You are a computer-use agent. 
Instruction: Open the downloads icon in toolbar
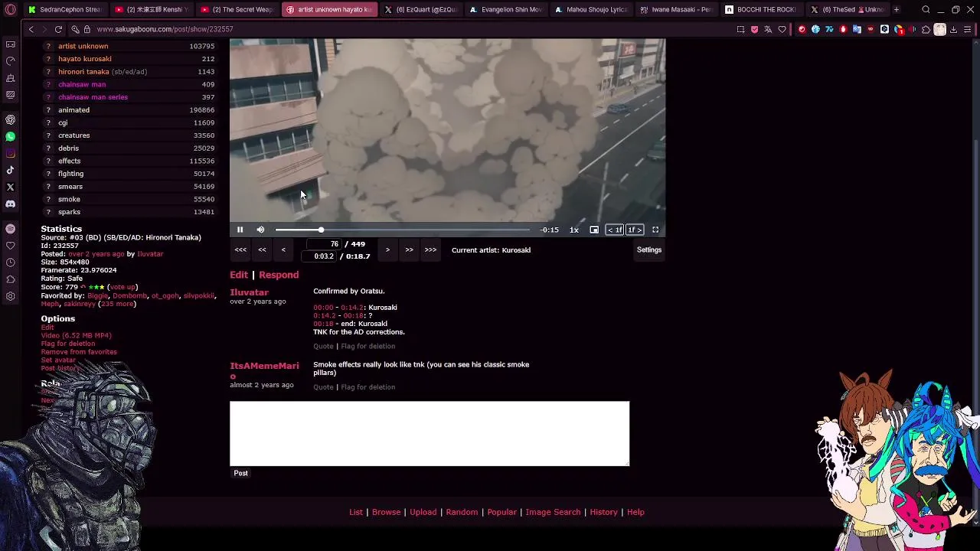pyautogui.click(x=953, y=29)
